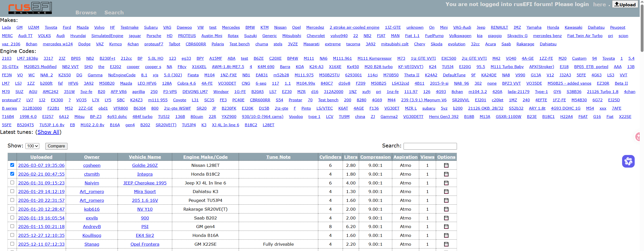
Task: Open owner AndreyB's link
Action: [92, 227]
